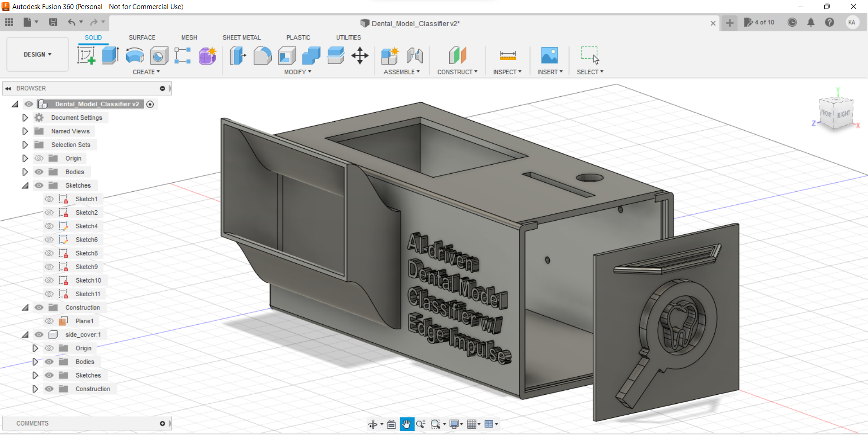Select the Combine tool
Viewport: 868px width, 435px height.
(x=311, y=56)
